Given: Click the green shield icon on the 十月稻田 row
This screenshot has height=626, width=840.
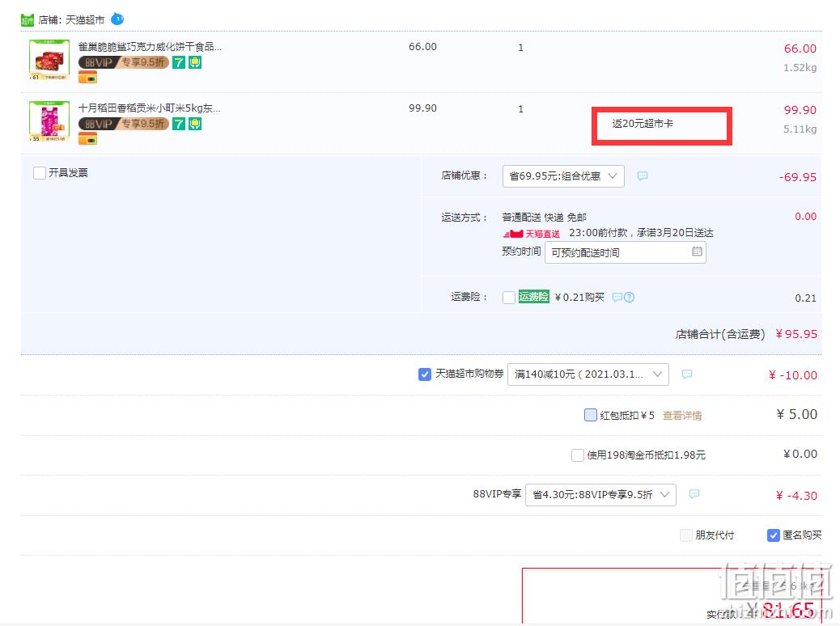Looking at the screenshot, I should tap(195, 125).
